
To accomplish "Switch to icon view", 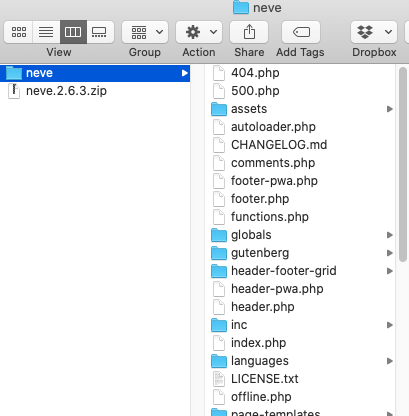I will click(x=19, y=32).
